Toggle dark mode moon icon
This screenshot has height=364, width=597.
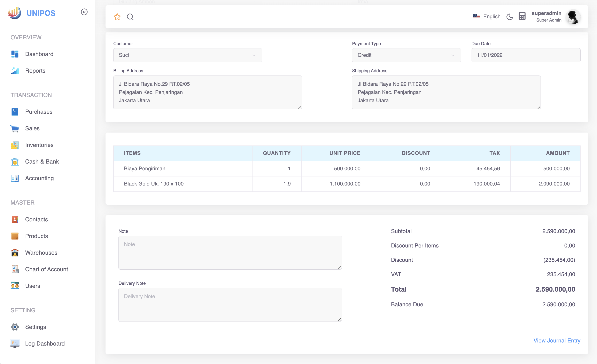tap(510, 16)
